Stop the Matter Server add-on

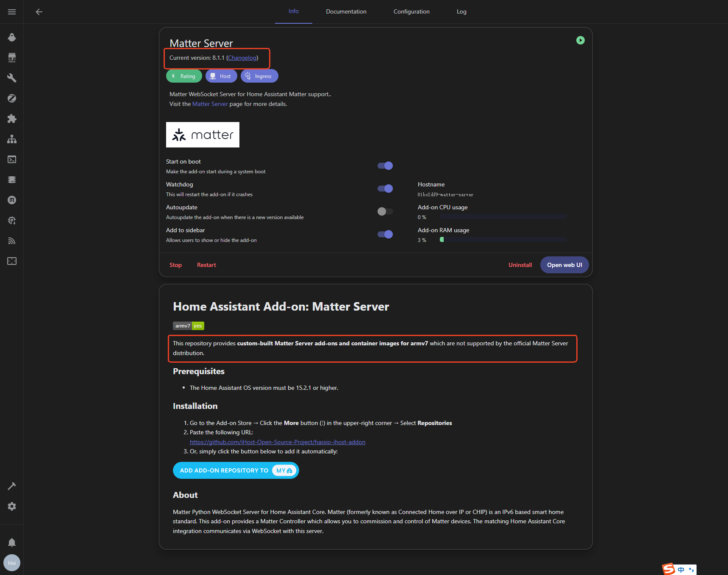click(175, 265)
